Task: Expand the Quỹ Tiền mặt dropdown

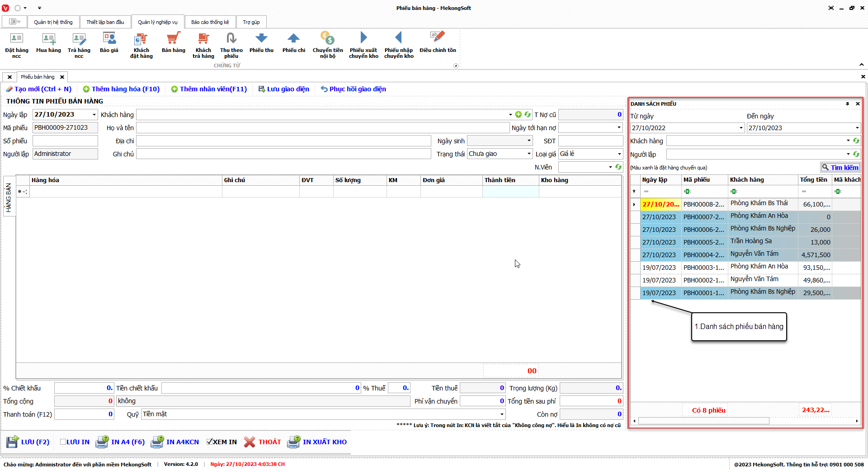Action: tap(501, 414)
